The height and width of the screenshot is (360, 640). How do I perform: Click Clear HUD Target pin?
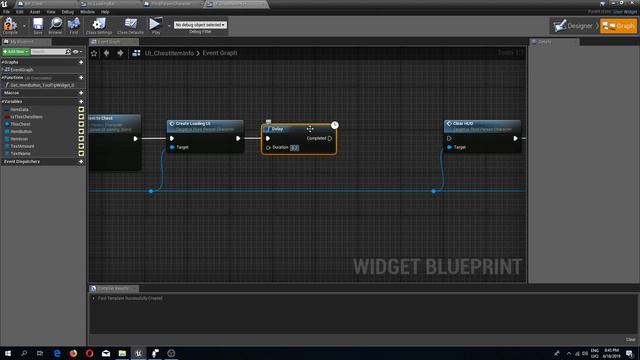pyautogui.click(x=449, y=147)
